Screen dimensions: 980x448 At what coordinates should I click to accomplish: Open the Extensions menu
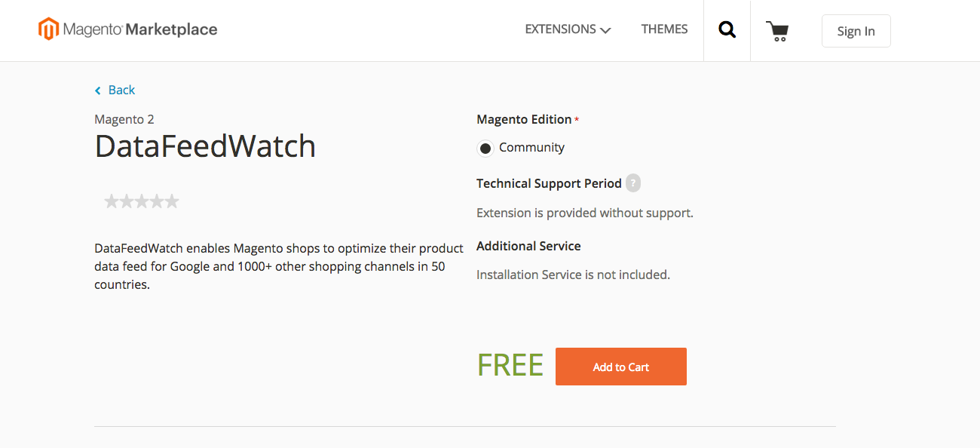560,29
